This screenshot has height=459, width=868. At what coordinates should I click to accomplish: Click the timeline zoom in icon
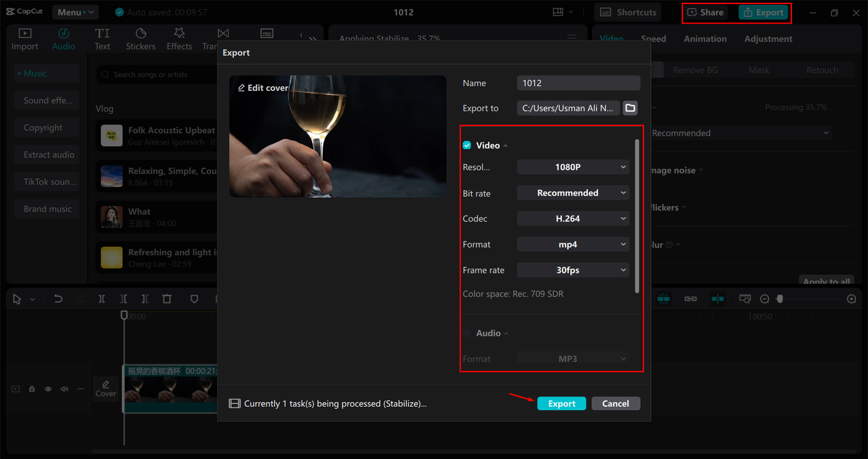coord(852,299)
